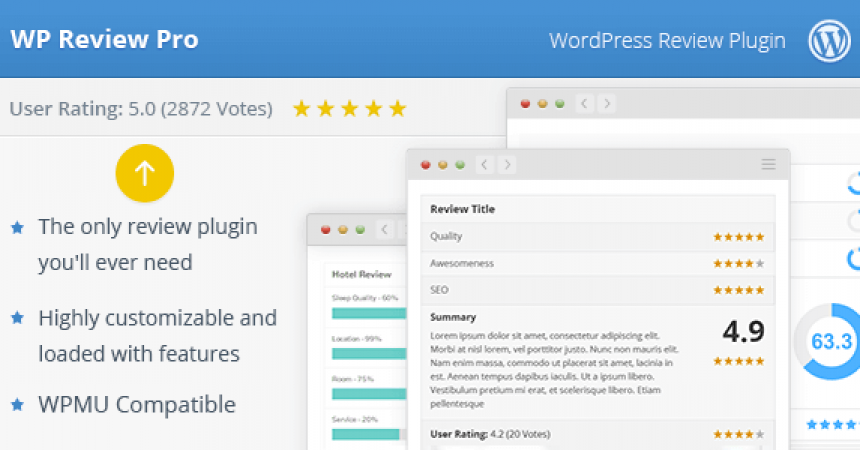Click the stars beneath the 4.9 score
860x450 pixels.
tap(738, 361)
